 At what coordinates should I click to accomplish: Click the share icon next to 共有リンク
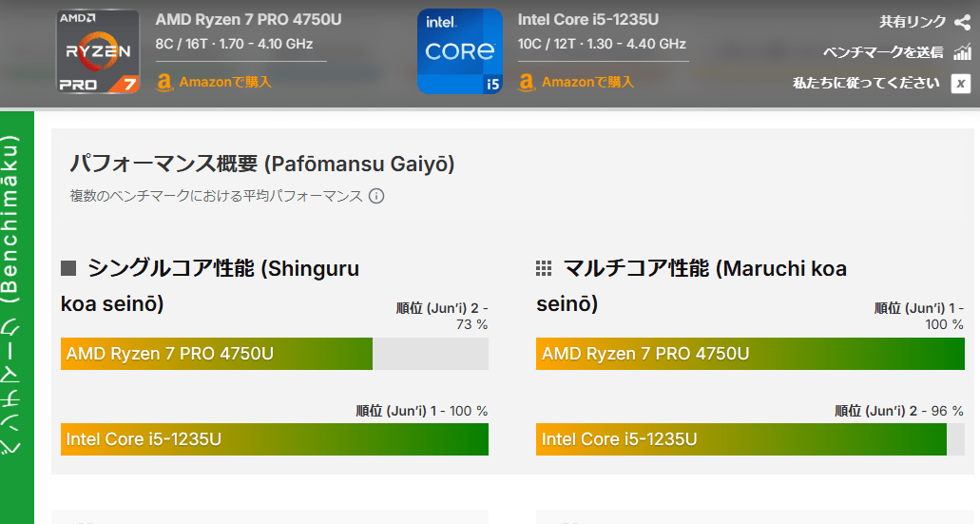[x=962, y=23]
